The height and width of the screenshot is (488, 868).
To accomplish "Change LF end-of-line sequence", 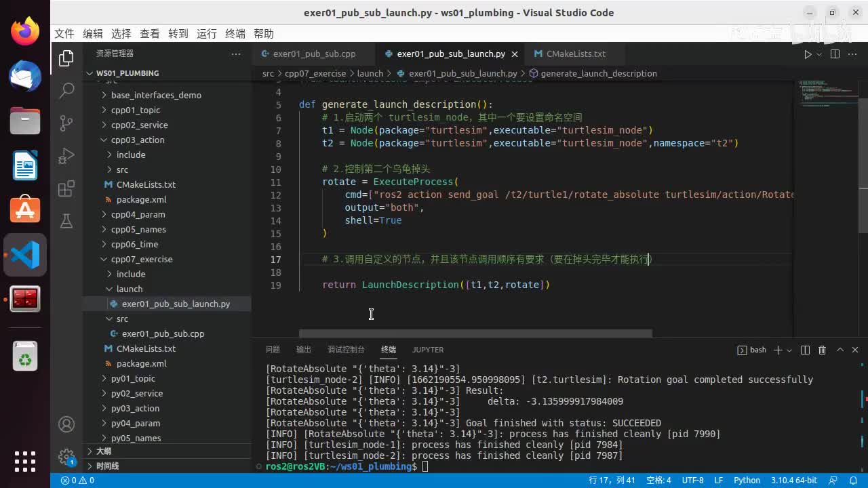I will pos(718,481).
